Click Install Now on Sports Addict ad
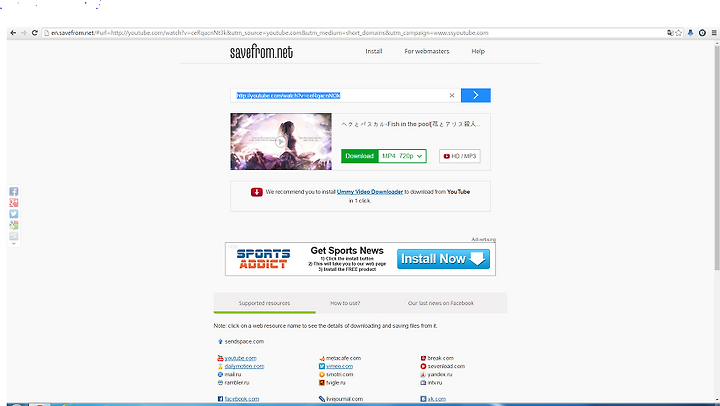The image size is (720, 406). pyautogui.click(x=444, y=259)
